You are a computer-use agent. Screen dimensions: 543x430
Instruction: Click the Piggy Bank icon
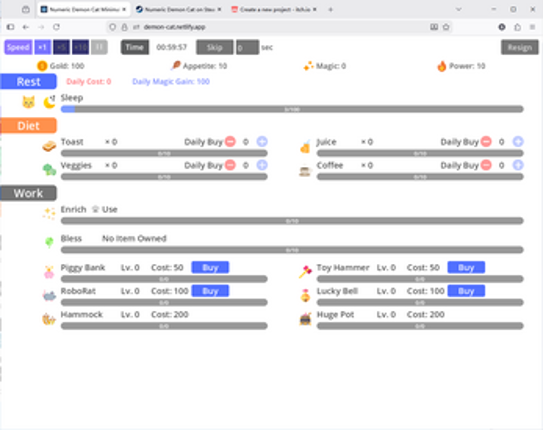(x=49, y=272)
